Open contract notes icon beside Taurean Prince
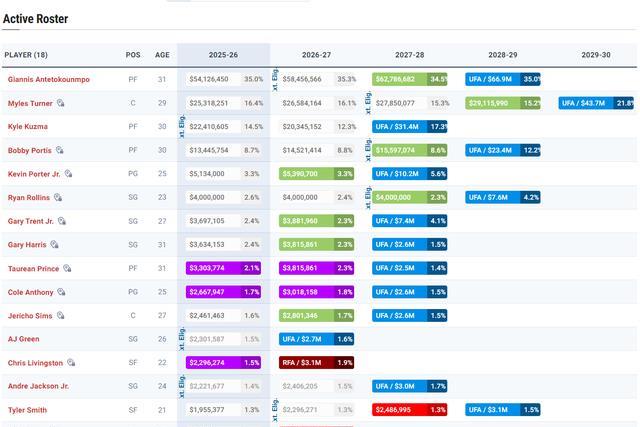This screenshot has width=640, height=427. (x=67, y=268)
